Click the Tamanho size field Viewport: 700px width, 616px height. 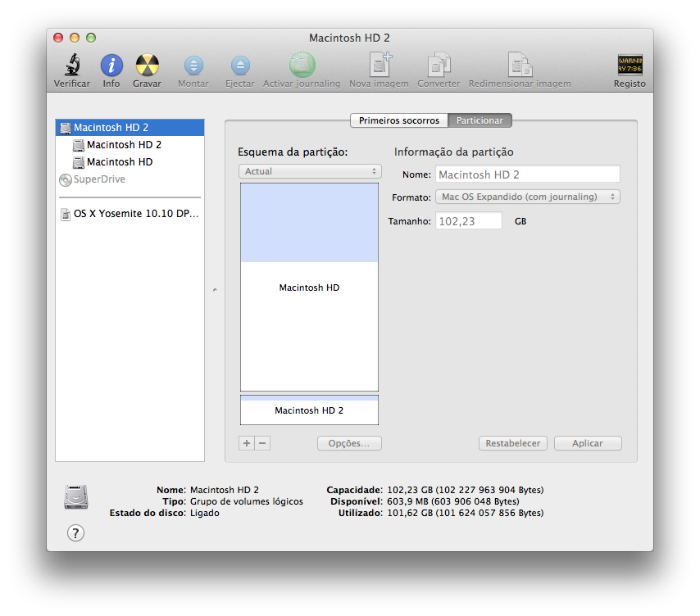tap(469, 221)
